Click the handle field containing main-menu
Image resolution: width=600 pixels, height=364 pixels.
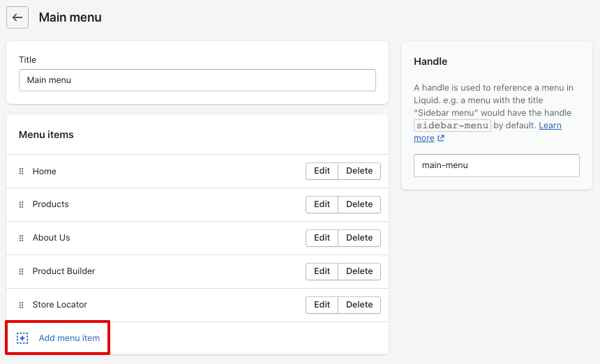point(496,165)
